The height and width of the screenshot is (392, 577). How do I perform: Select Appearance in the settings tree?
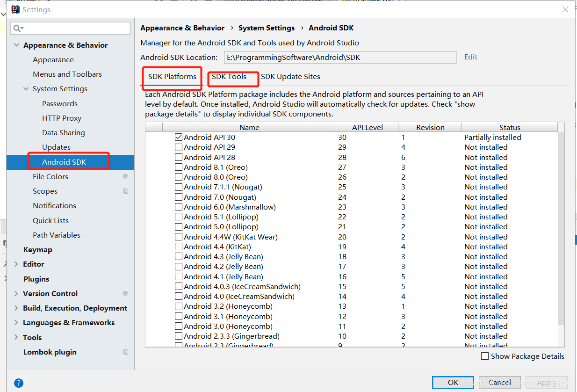pos(53,60)
